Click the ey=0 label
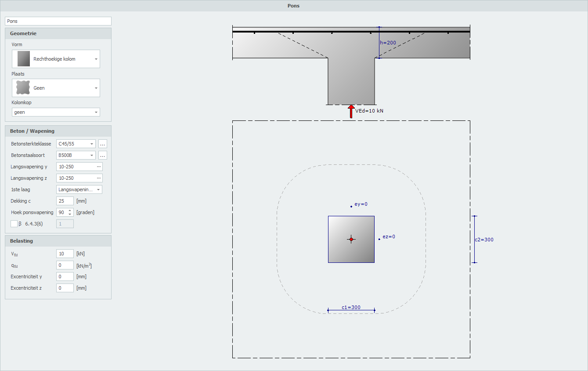 coord(361,204)
